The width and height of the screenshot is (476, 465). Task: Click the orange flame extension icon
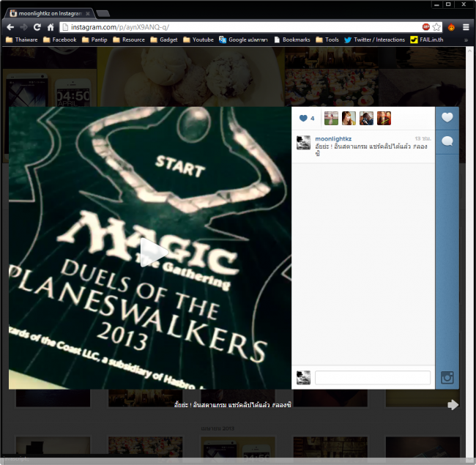click(451, 27)
